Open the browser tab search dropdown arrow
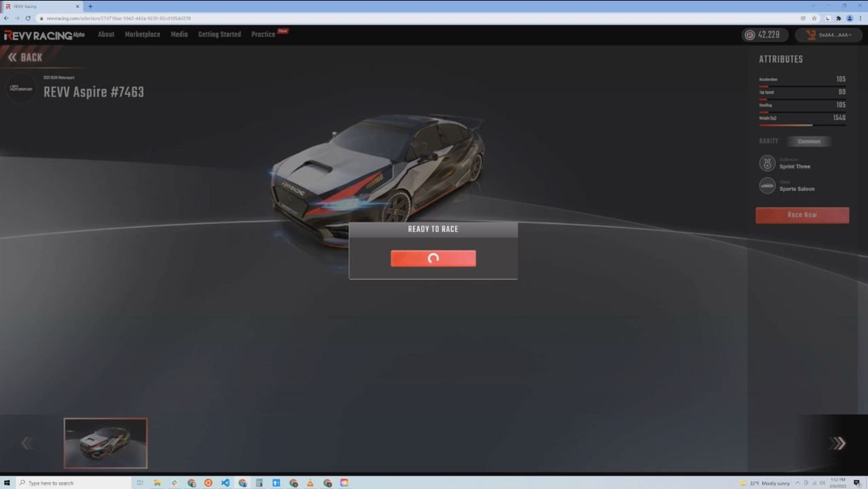Image resolution: width=868 pixels, height=489 pixels. click(x=814, y=6)
